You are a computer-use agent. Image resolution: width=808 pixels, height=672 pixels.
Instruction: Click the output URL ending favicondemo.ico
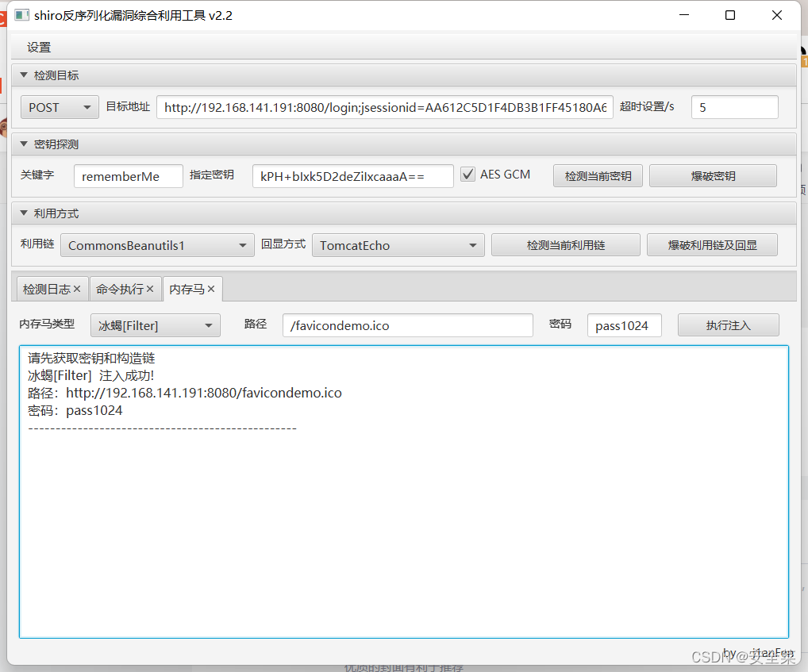[x=204, y=393]
